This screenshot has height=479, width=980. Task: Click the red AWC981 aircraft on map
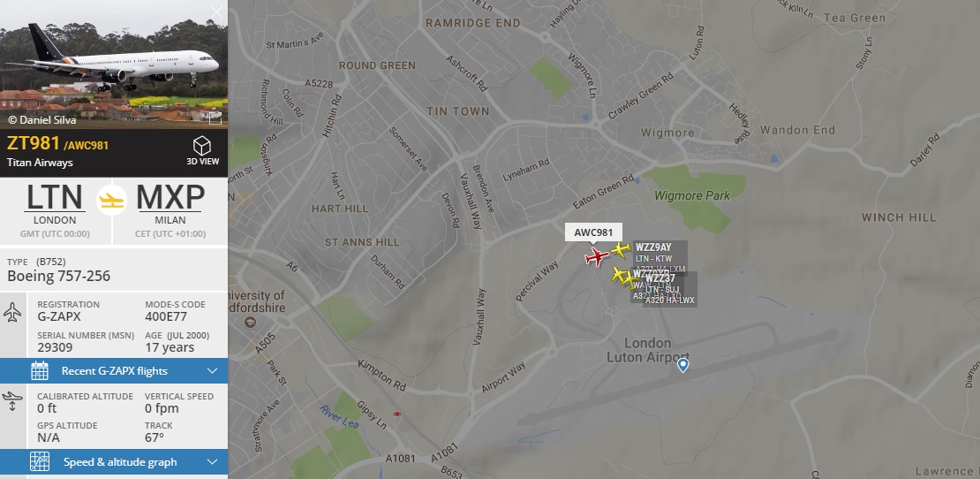pyautogui.click(x=596, y=256)
